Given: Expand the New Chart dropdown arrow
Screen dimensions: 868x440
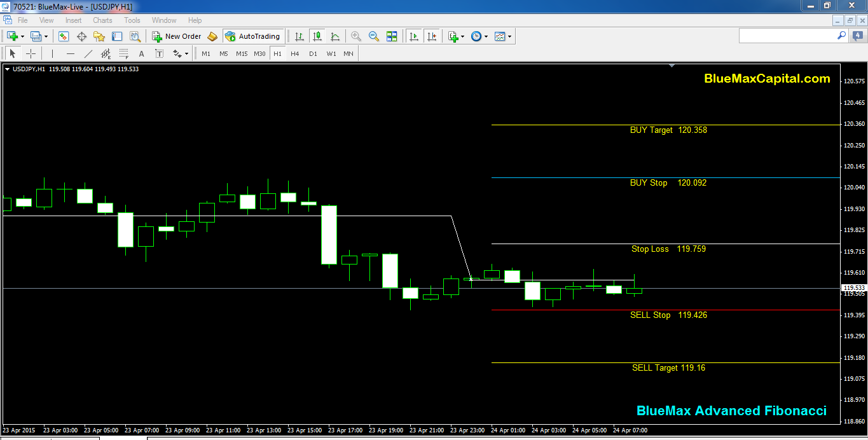Looking at the screenshot, I should click(x=22, y=36).
